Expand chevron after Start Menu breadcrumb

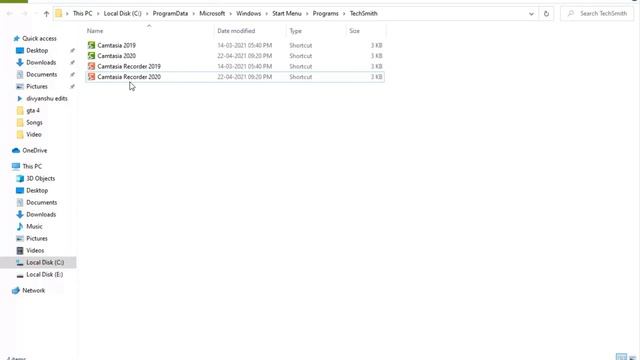[307, 13]
